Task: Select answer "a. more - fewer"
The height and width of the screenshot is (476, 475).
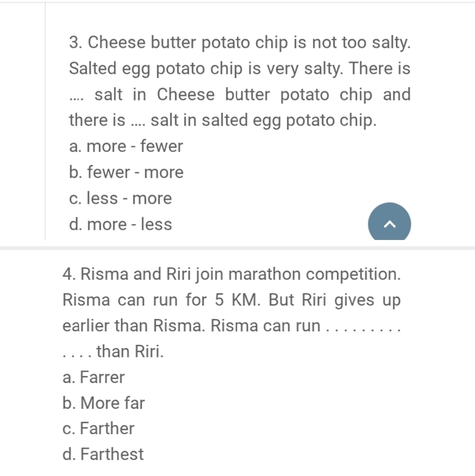Action: (x=126, y=146)
